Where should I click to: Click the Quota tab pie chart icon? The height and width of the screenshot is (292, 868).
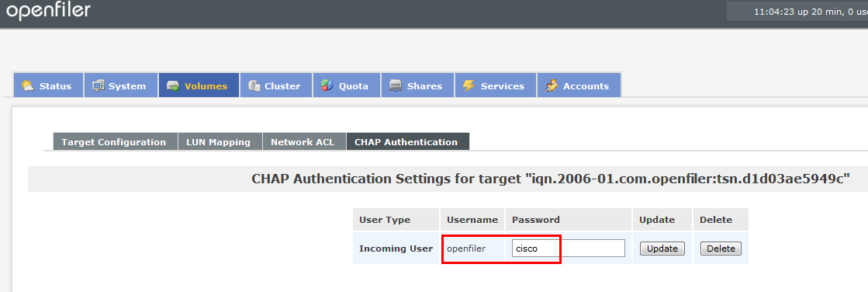click(327, 86)
